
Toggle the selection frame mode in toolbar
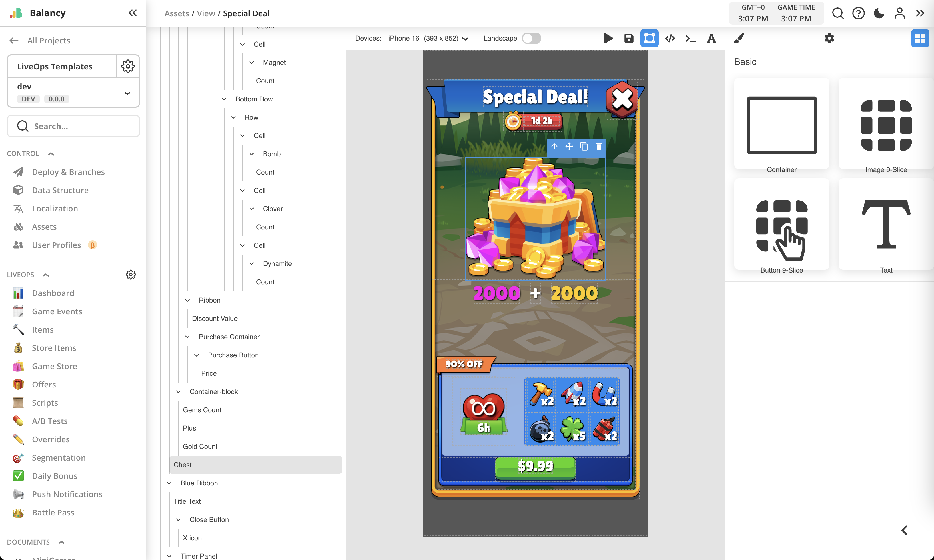pos(650,38)
